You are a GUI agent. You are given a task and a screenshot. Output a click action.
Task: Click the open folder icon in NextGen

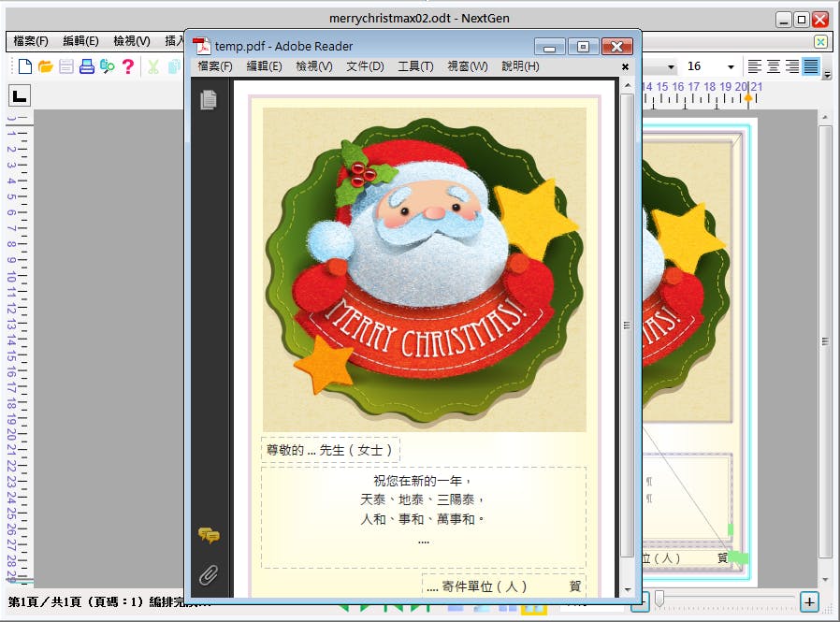pos(46,66)
